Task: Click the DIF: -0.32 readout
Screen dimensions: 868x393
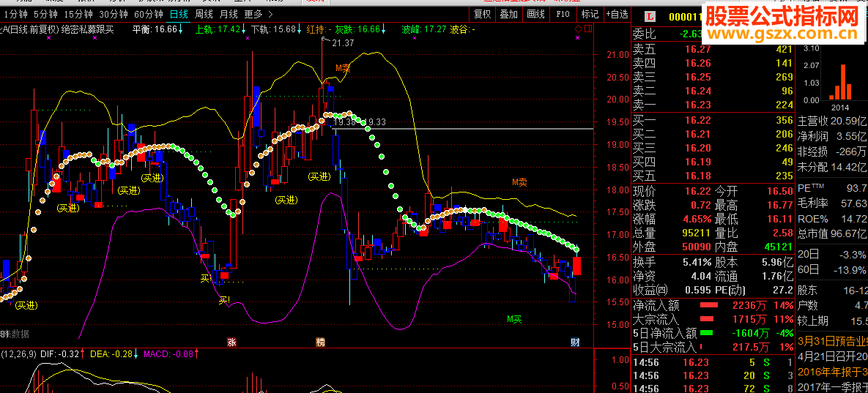Action: pyautogui.click(x=62, y=353)
